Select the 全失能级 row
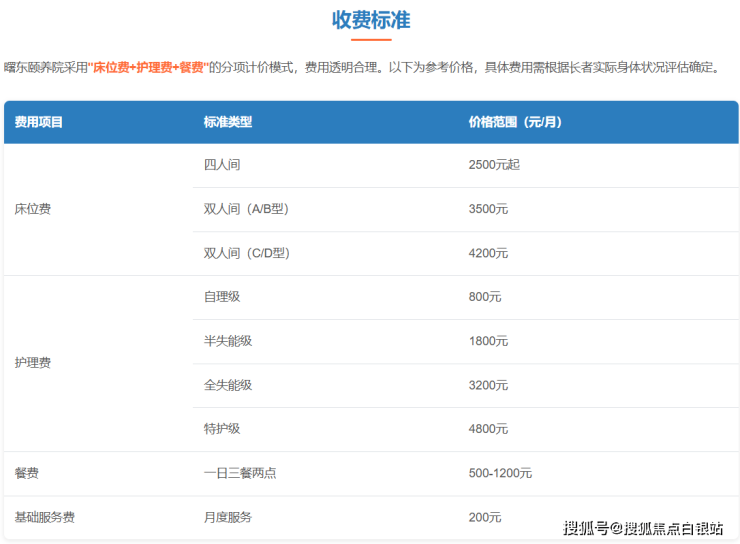This screenshot has height=544, width=740. 465,385
